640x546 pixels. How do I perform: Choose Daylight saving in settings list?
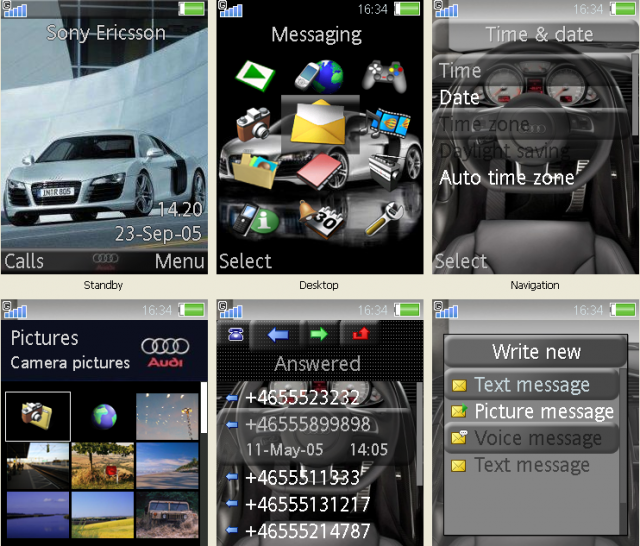coord(533,151)
